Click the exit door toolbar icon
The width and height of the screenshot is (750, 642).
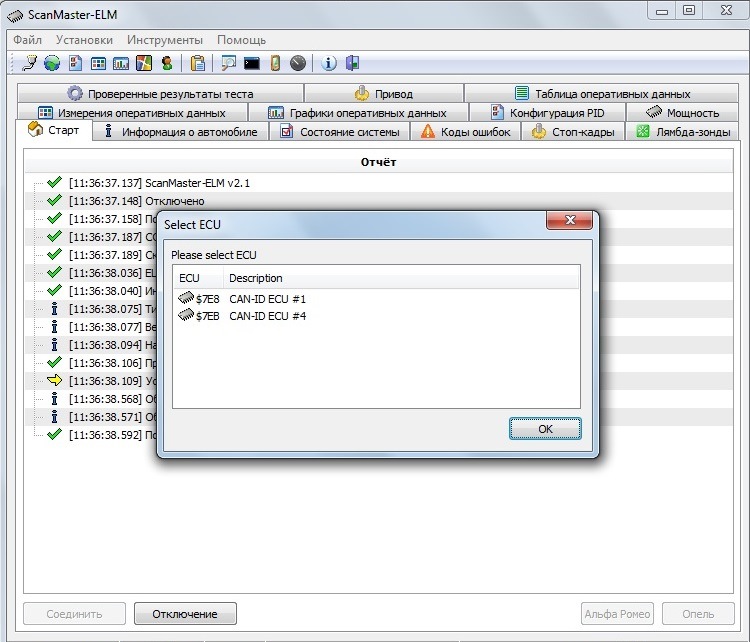click(x=353, y=63)
